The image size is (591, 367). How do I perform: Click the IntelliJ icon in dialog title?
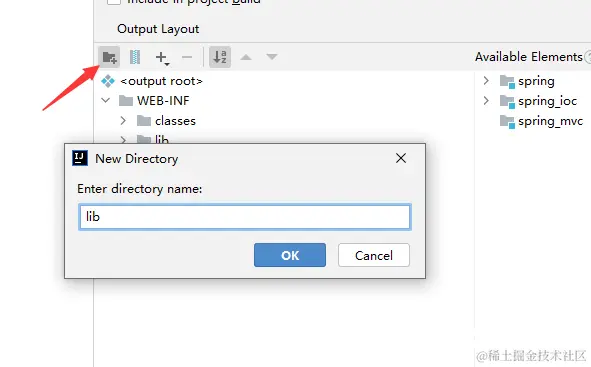click(80, 158)
